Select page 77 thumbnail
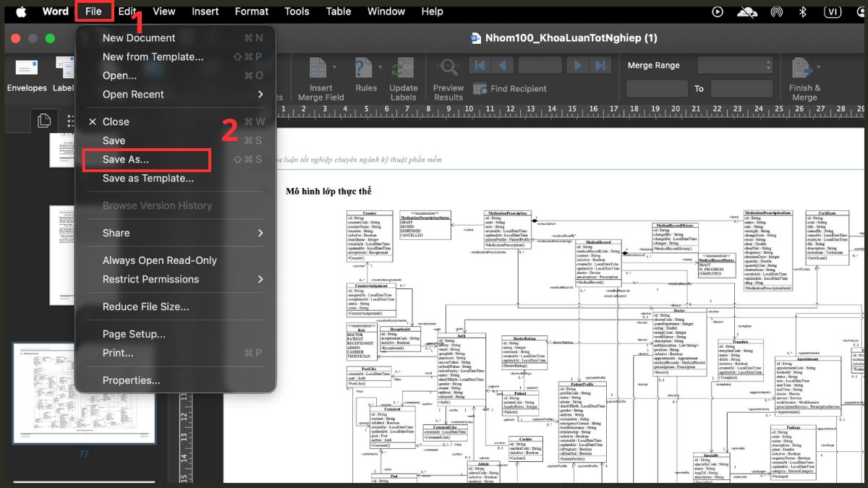 [85, 394]
